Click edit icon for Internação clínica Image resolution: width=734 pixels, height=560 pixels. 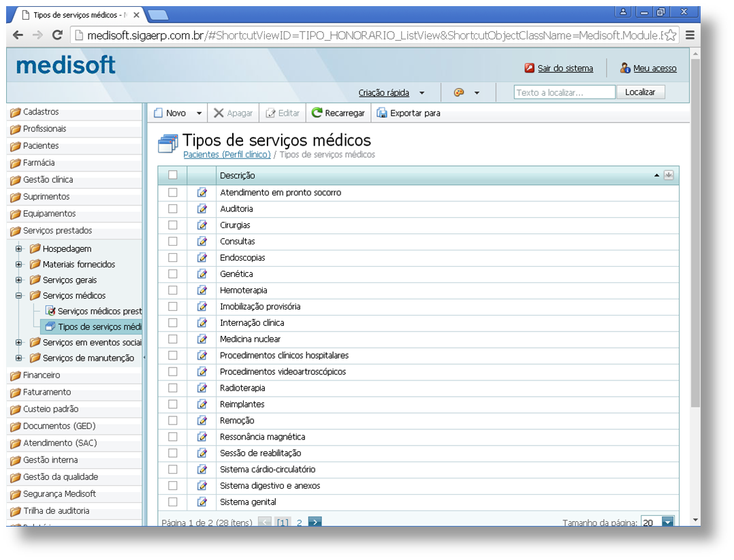[x=202, y=323]
